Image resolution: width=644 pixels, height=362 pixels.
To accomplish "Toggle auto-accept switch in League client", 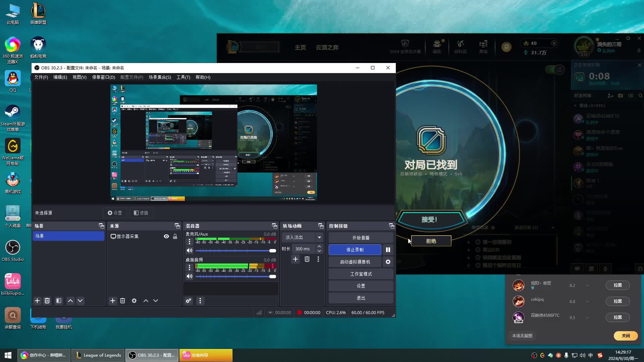I will (555, 70).
